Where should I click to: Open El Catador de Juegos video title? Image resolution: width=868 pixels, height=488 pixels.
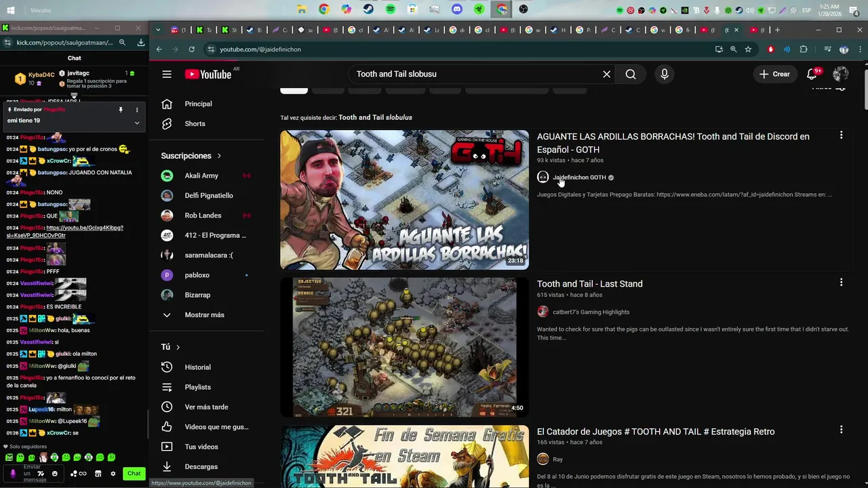[656, 431]
